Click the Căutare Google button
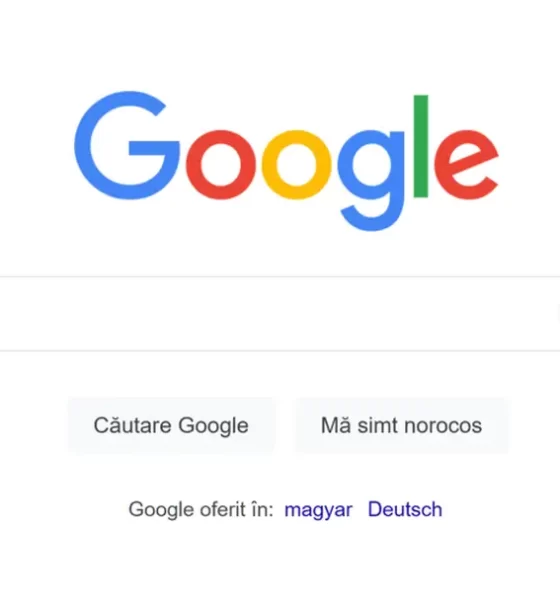 pyautogui.click(x=171, y=426)
